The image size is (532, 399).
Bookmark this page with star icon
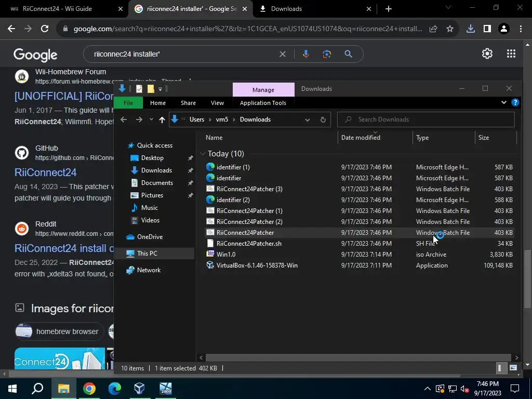pyautogui.click(x=449, y=29)
